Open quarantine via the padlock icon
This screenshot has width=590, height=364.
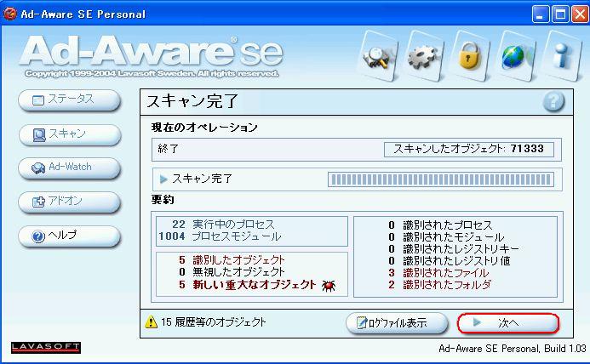pos(470,56)
